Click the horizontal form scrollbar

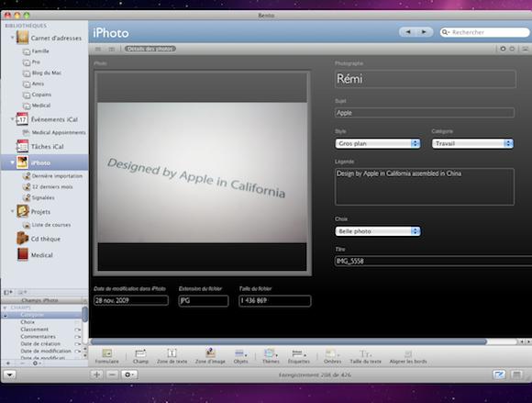[x=288, y=341]
